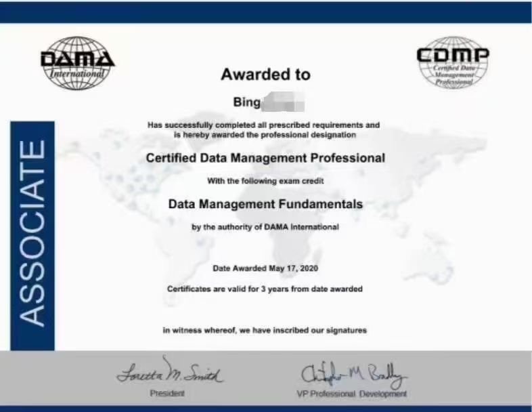The width and height of the screenshot is (532, 412).
Task: Click 'Has successfully completed all prescribed requirements' line
Action: pyautogui.click(x=263, y=125)
